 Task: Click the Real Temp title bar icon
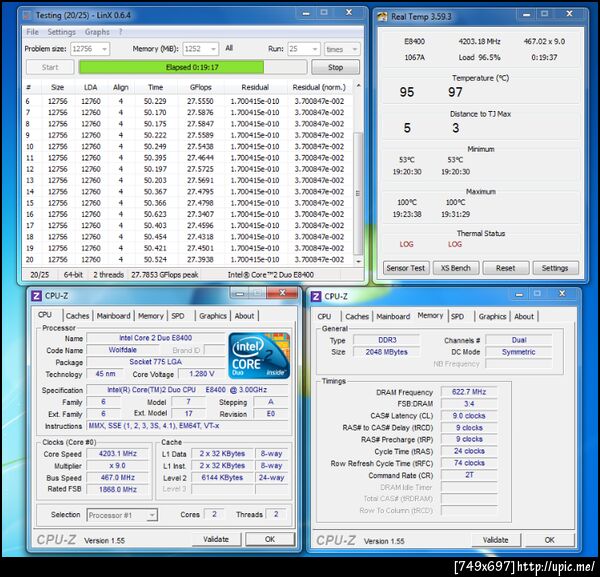click(382, 16)
